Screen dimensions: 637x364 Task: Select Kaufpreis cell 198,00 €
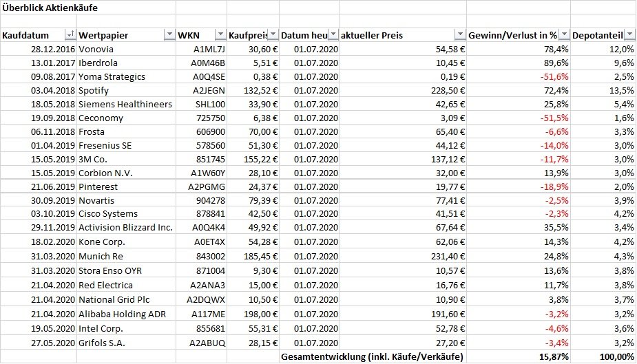click(253, 314)
